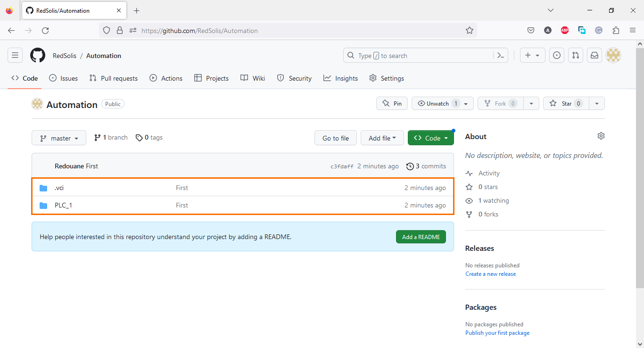Open the GitHub homepage logo
644x348 pixels.
38,55
